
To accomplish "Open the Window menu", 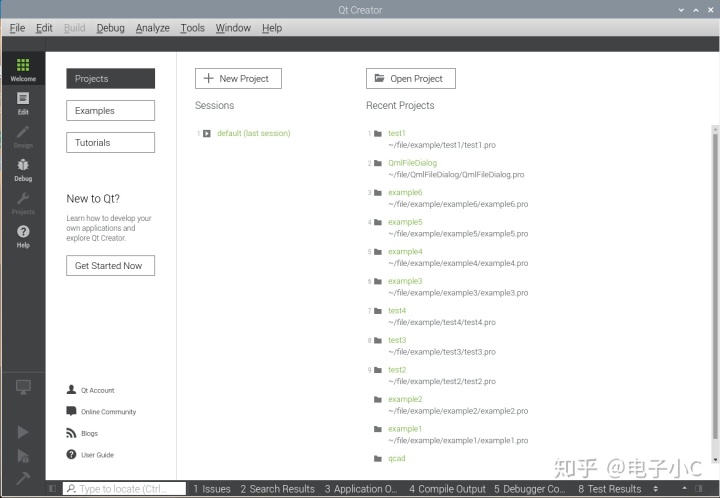I will pyautogui.click(x=233, y=28).
